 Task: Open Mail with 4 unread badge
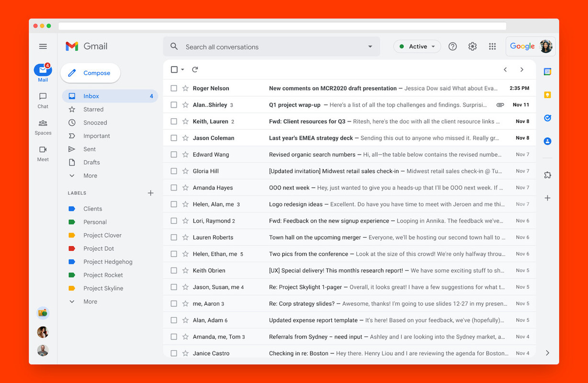(43, 72)
